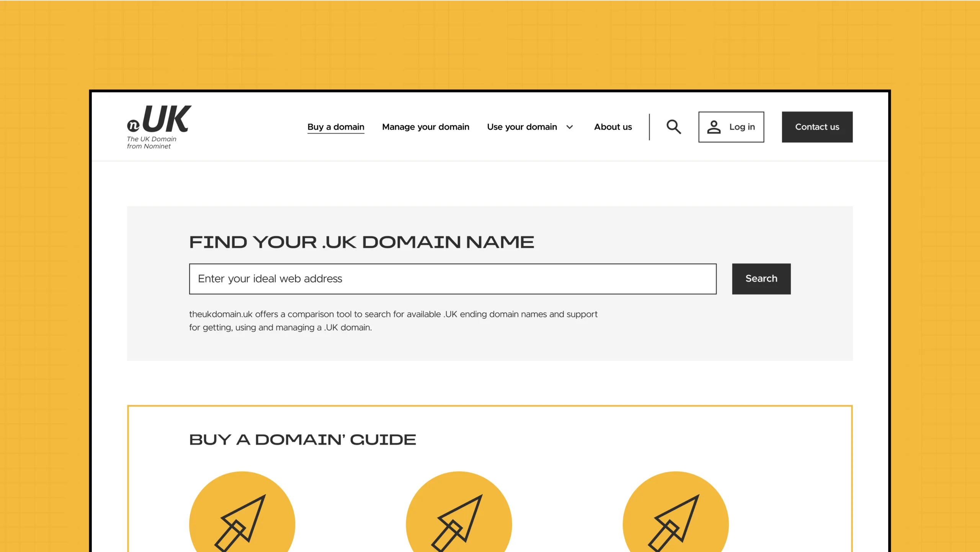Navigate to the About us page
This screenshot has width=980, height=552.
(x=612, y=127)
